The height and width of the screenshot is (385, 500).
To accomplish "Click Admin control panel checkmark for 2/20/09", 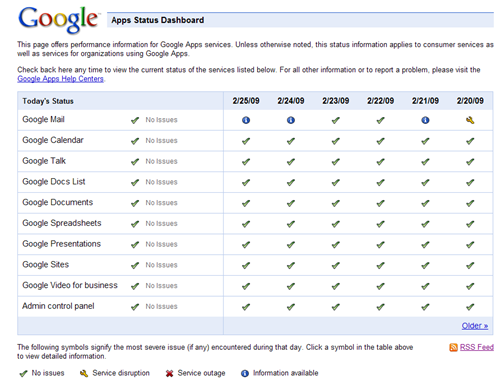I will pos(470,307).
